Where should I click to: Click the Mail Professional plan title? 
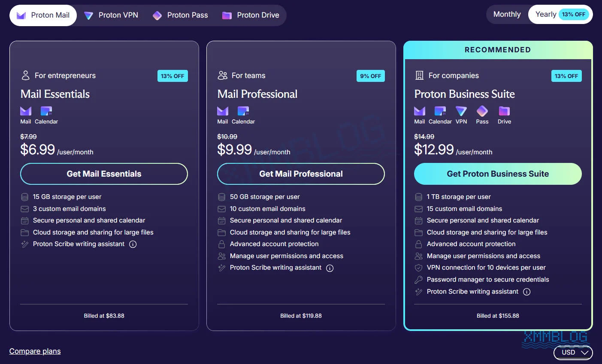[x=257, y=94]
